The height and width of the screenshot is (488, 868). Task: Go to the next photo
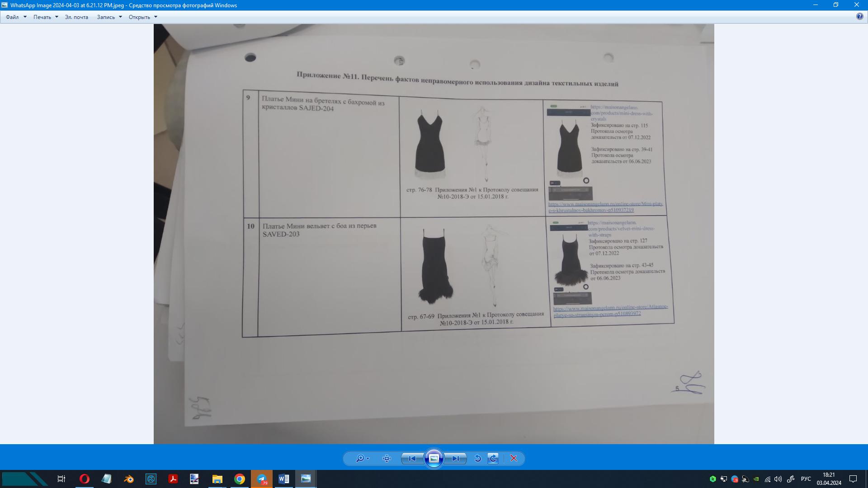point(455,458)
